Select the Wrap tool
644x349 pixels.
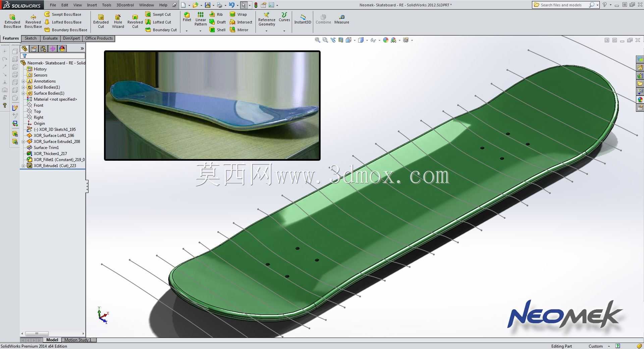(238, 14)
